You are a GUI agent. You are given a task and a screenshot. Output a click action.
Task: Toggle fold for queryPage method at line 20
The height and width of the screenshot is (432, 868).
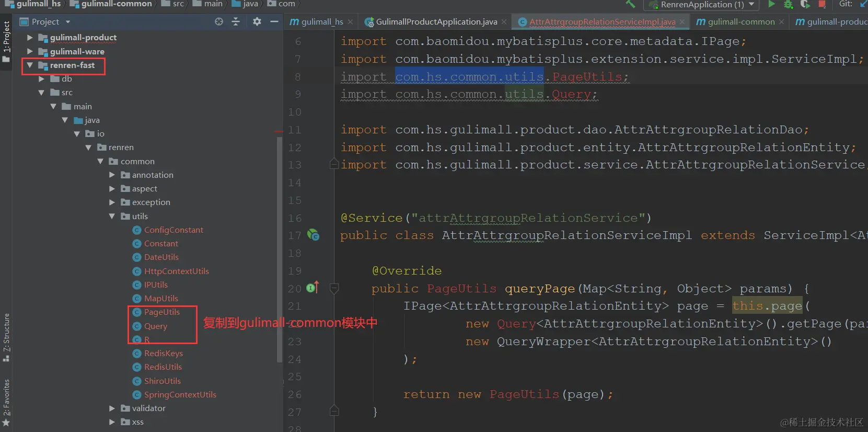click(334, 288)
